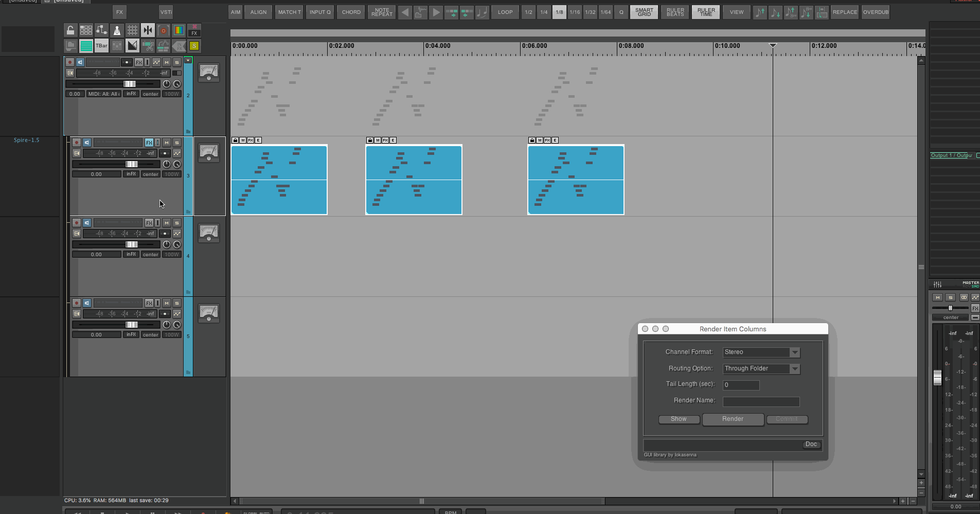Click the note-with-up-arrow icon after VIEW
The image size is (980, 514).
coord(759,12)
